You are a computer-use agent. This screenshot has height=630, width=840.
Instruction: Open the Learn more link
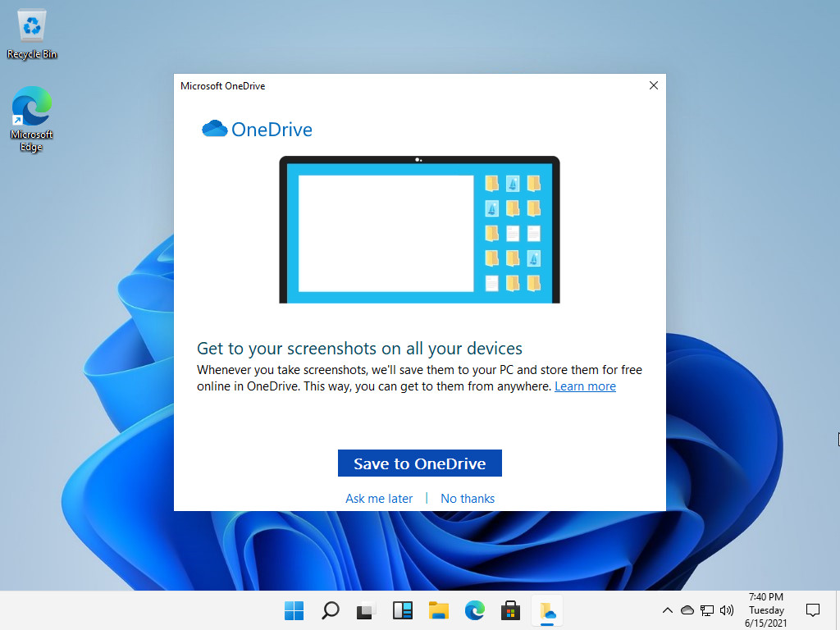tap(585, 386)
